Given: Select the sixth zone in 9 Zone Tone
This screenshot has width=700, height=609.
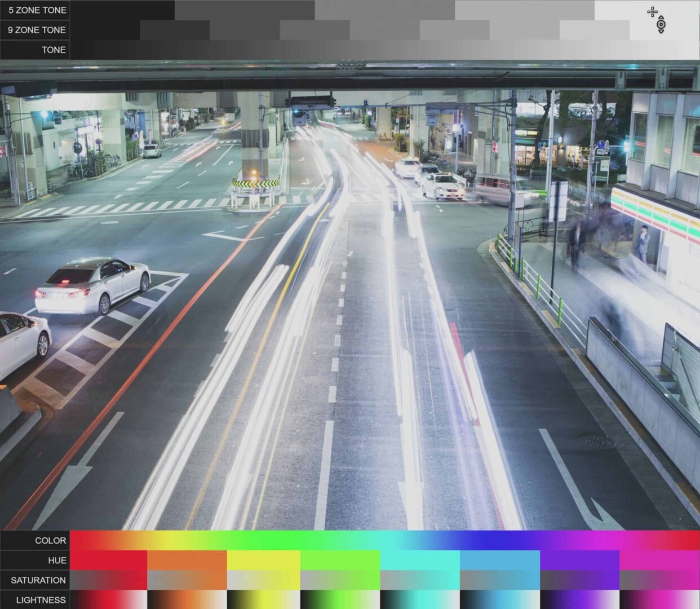Looking at the screenshot, I should [x=455, y=30].
